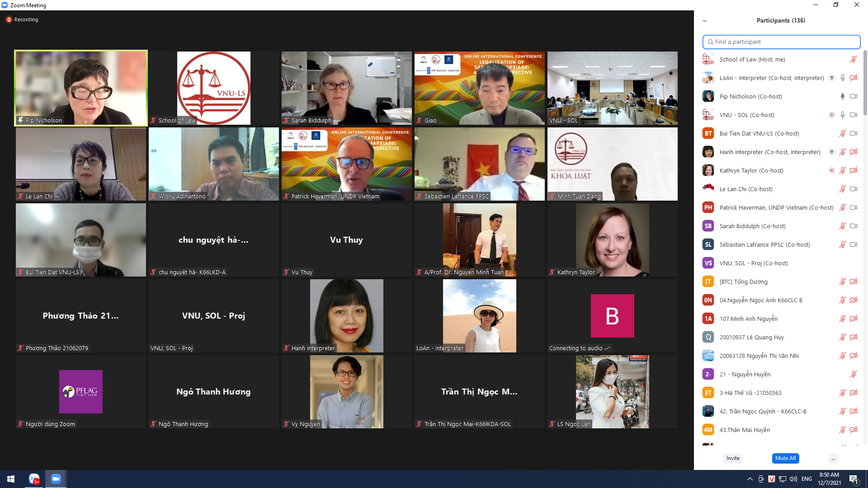Viewport: 868px width, 488px height.
Task: Select VNU, SOL - Proj participant entry
Action: pos(753,263)
